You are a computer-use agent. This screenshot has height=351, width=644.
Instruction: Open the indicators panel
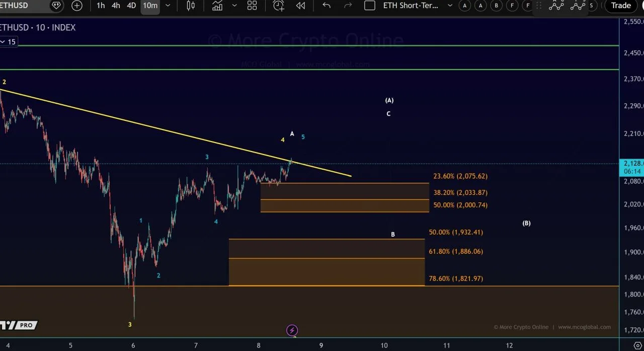(217, 6)
